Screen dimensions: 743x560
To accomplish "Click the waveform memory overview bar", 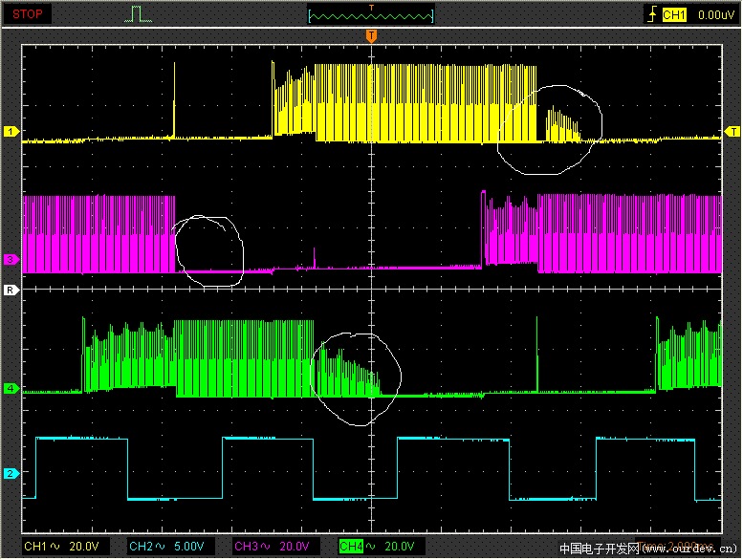I will point(371,14).
